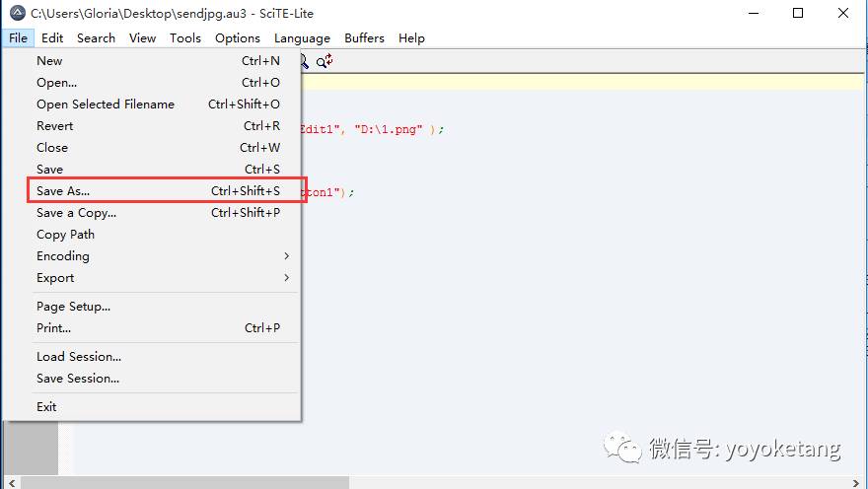This screenshot has height=489, width=868.
Task: Select Load Session... entry
Action: point(152,357)
